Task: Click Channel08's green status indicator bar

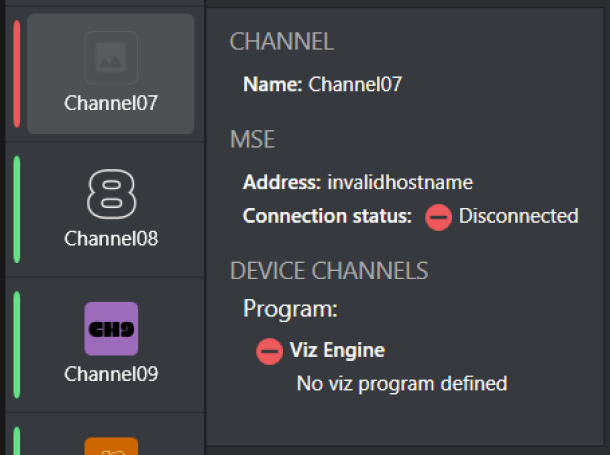Action: pos(17,209)
